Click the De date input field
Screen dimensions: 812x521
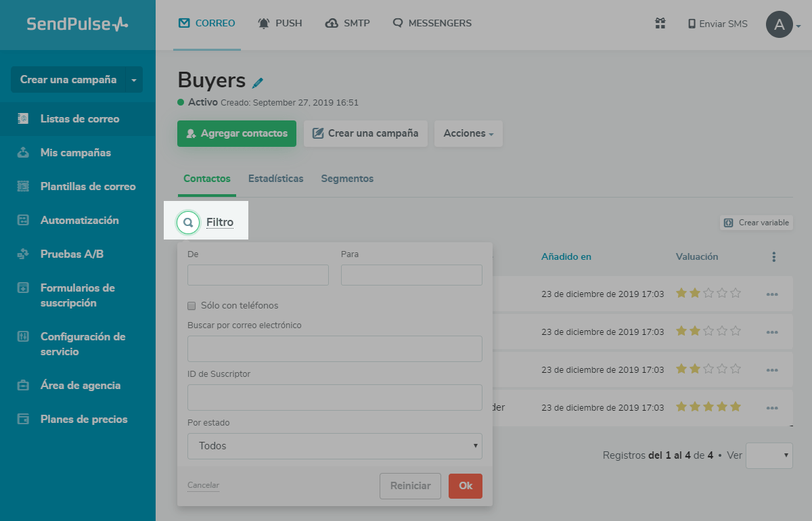258,275
